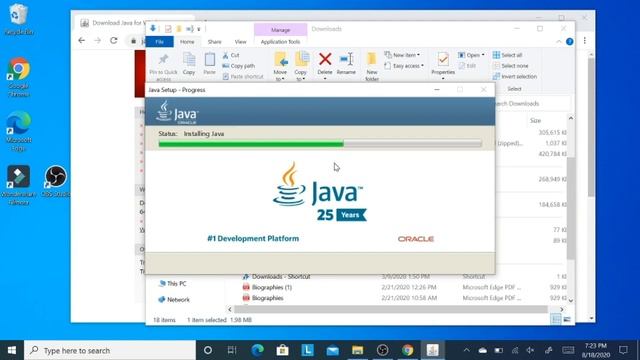Click the taskbar search box

pos(110,350)
